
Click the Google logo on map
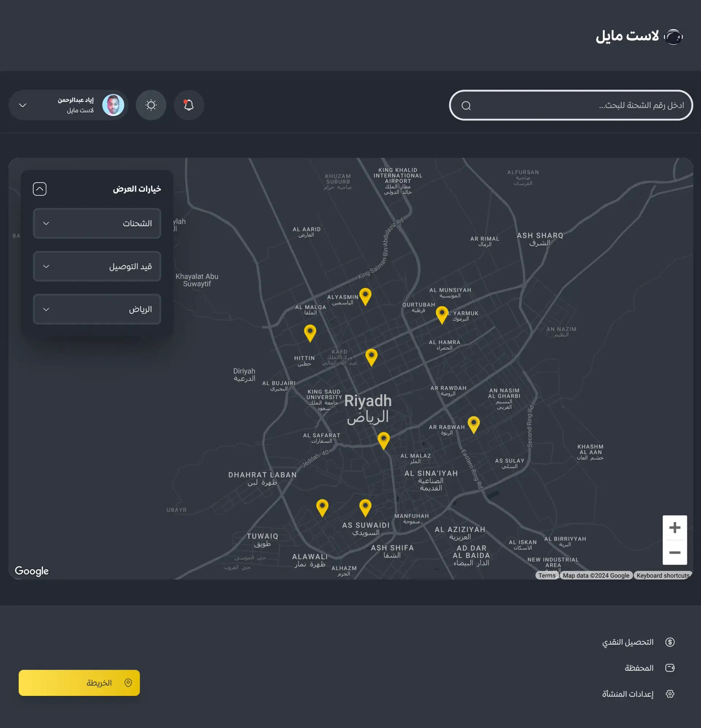point(31,571)
